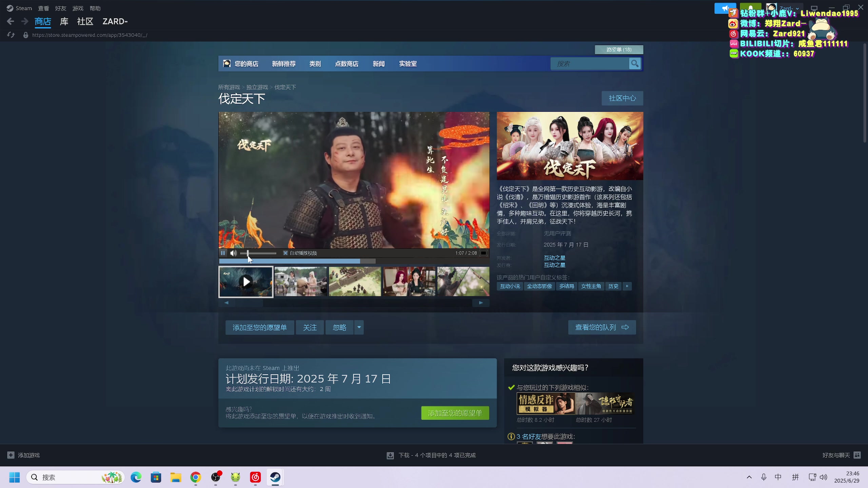Open the ZARD- profile tab
The height and width of the screenshot is (488, 868).
(115, 22)
